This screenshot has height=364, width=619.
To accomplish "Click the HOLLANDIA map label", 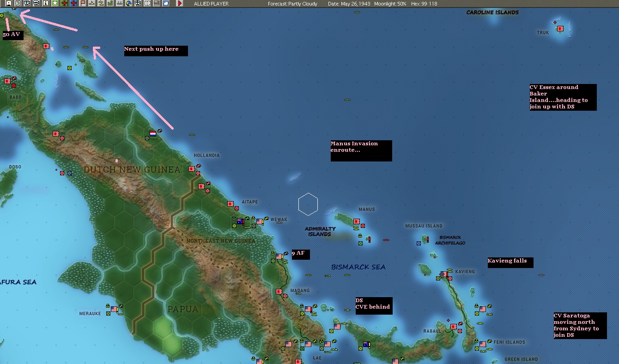I will [x=206, y=155].
